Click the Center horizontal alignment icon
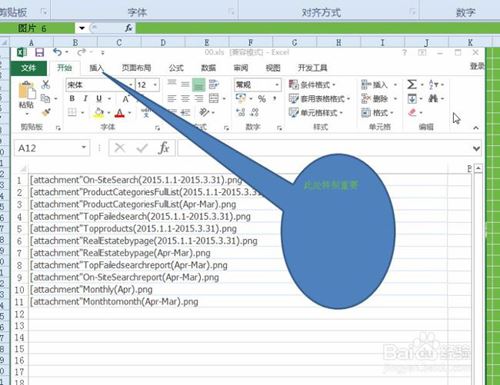Image resolution: width=500 pixels, height=385 pixels. point(185,98)
